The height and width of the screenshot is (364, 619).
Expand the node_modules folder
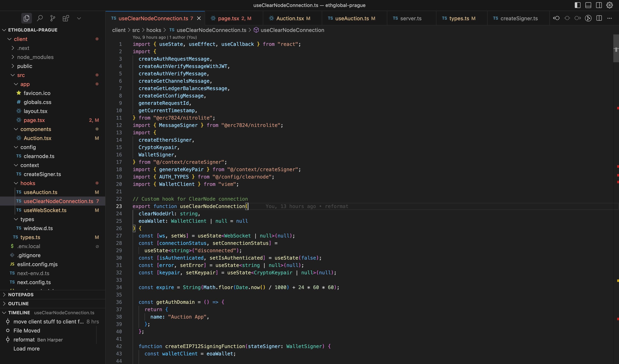click(x=53, y=57)
